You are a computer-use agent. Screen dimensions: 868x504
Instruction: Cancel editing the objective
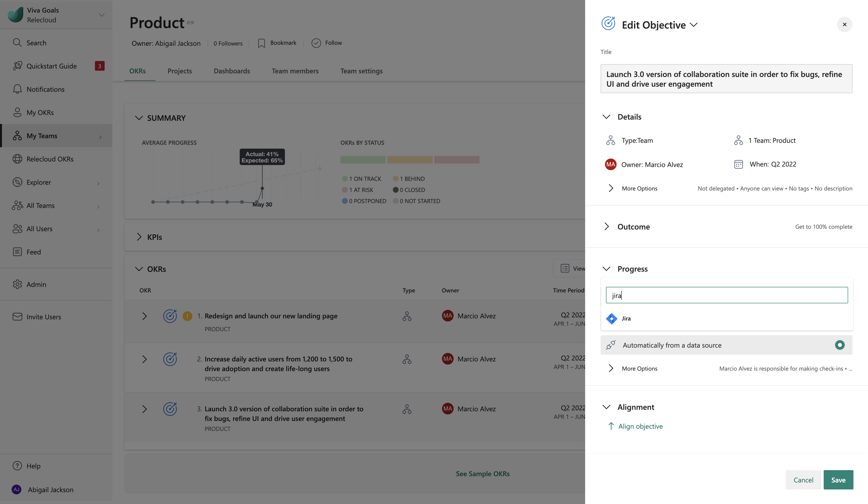coord(803,480)
